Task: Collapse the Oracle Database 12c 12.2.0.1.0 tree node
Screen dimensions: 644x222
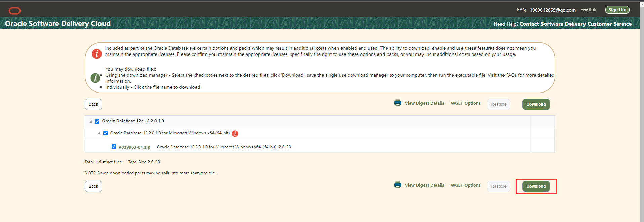Action: [x=91, y=121]
